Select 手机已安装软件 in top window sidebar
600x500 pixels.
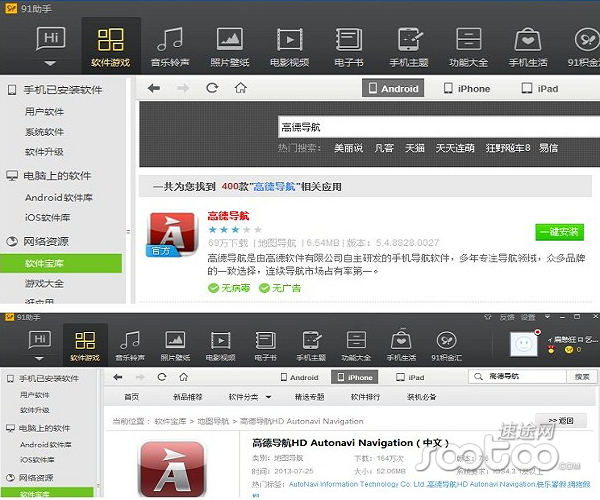point(55,90)
